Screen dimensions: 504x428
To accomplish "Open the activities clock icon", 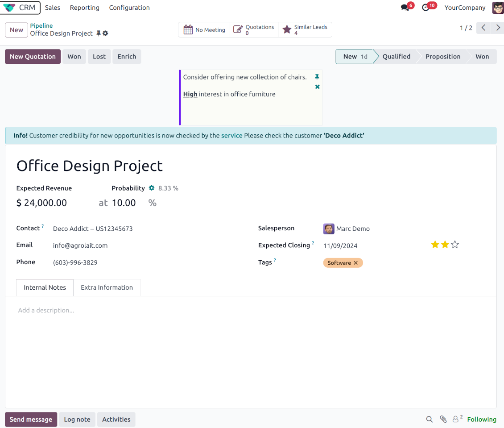I will pos(426,8).
